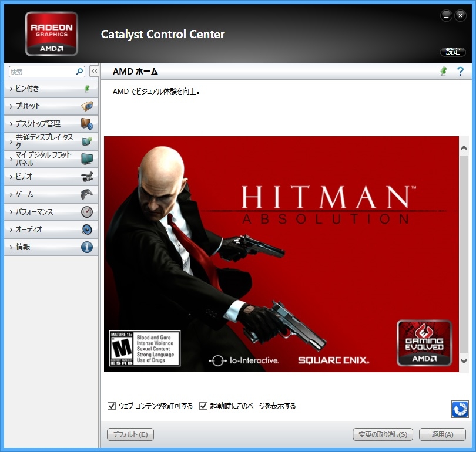The height and width of the screenshot is (452, 476).
Task: Click the Hitman Absolution banner image
Action: [x=281, y=254]
